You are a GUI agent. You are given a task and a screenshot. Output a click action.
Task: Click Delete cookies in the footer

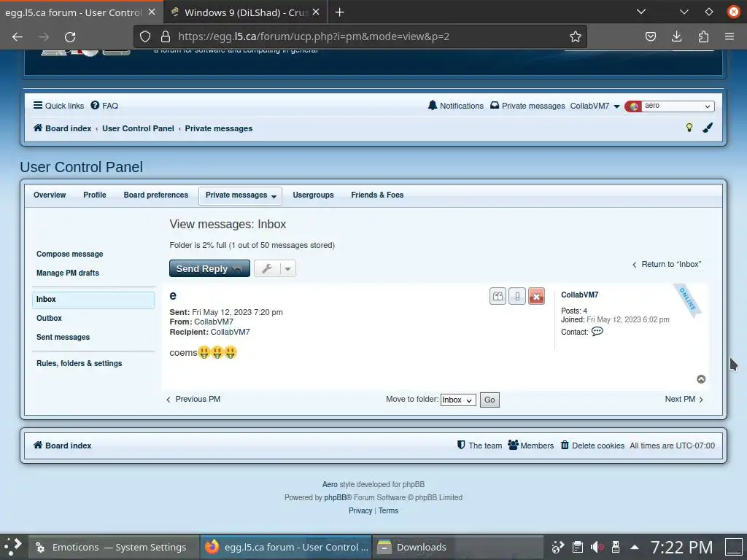(x=592, y=446)
